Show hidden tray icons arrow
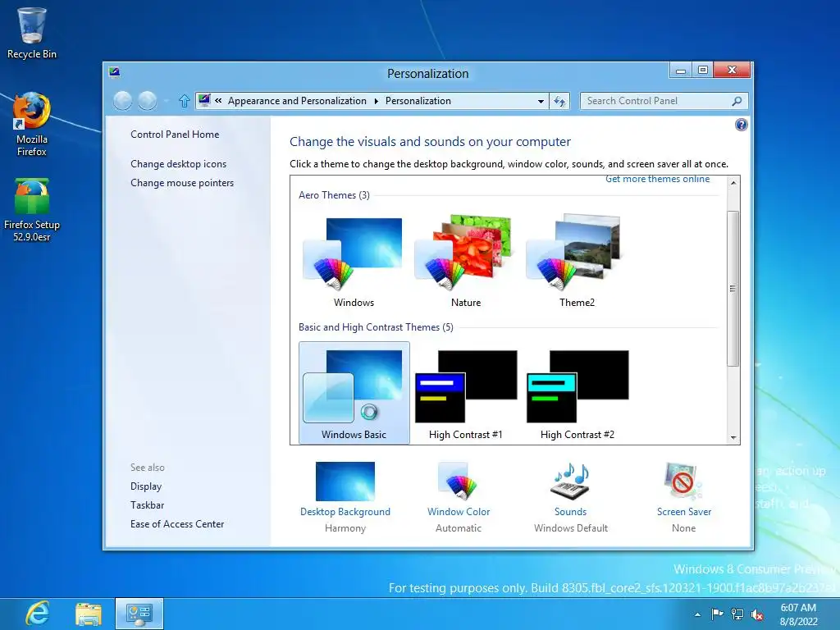This screenshot has width=840, height=630. tap(697, 614)
